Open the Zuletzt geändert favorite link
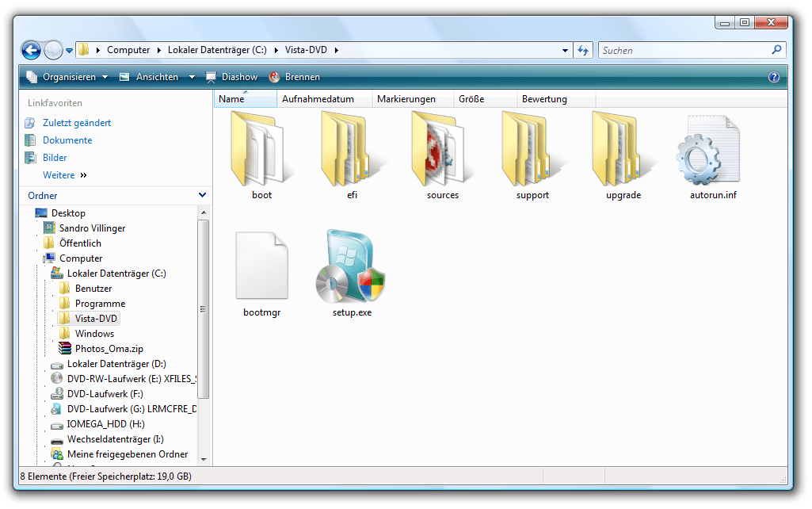The image size is (812, 509). (x=76, y=123)
